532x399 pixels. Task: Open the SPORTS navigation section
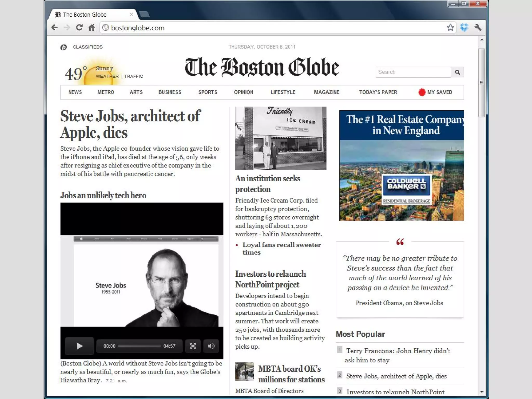point(208,92)
